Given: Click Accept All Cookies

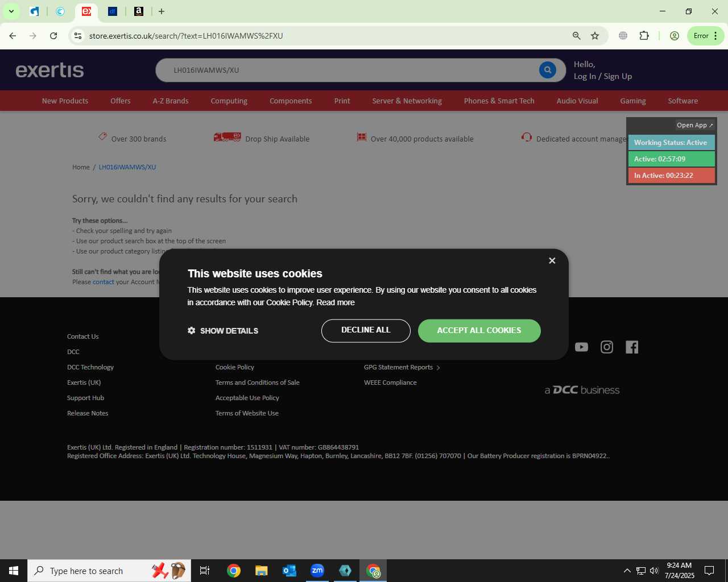Looking at the screenshot, I should (479, 331).
